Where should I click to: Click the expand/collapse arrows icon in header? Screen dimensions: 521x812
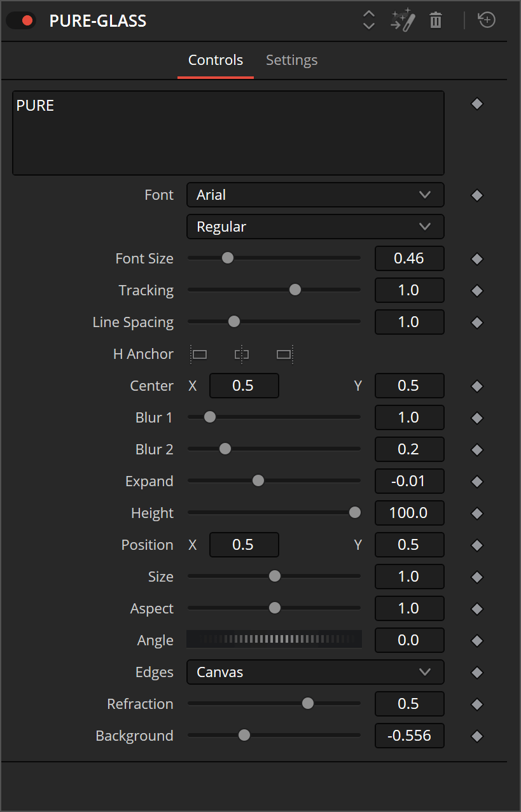(x=368, y=20)
